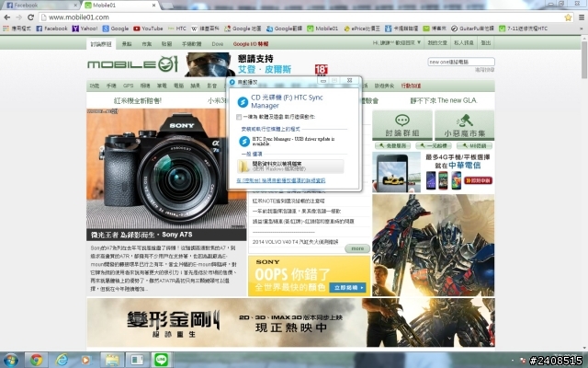Click the page vertical scrollbar thumb
Screen dimensions: 588x368
pyautogui.click(x=584, y=60)
